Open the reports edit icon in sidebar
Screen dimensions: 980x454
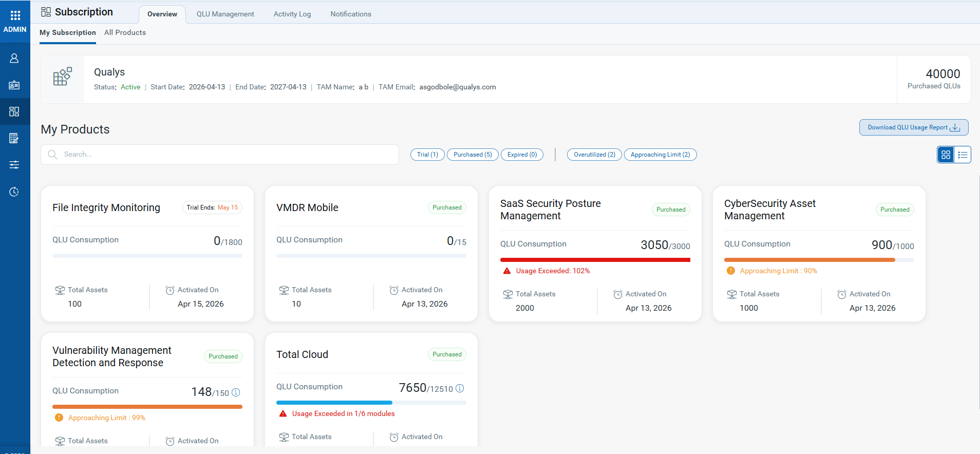14,138
